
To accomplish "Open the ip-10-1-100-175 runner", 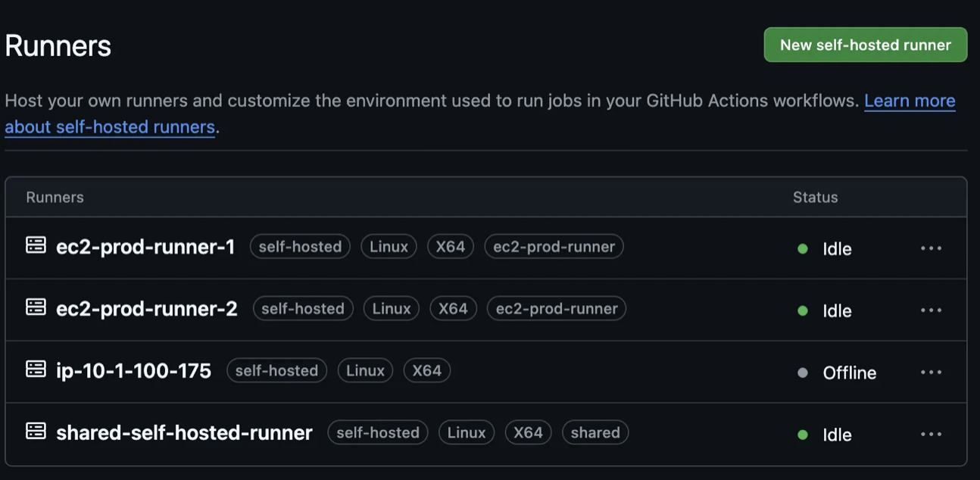I will pos(133,371).
